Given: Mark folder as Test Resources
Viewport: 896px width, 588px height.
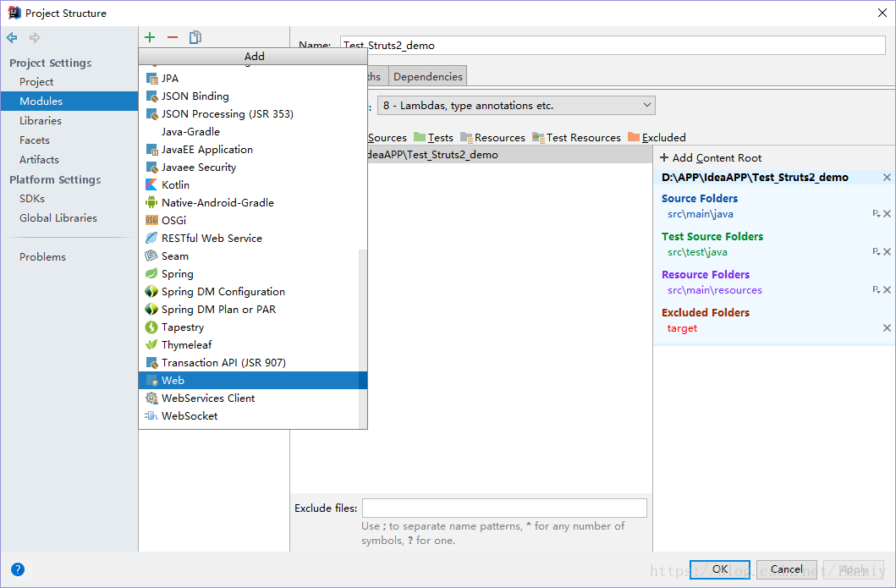Looking at the screenshot, I should click(x=576, y=137).
